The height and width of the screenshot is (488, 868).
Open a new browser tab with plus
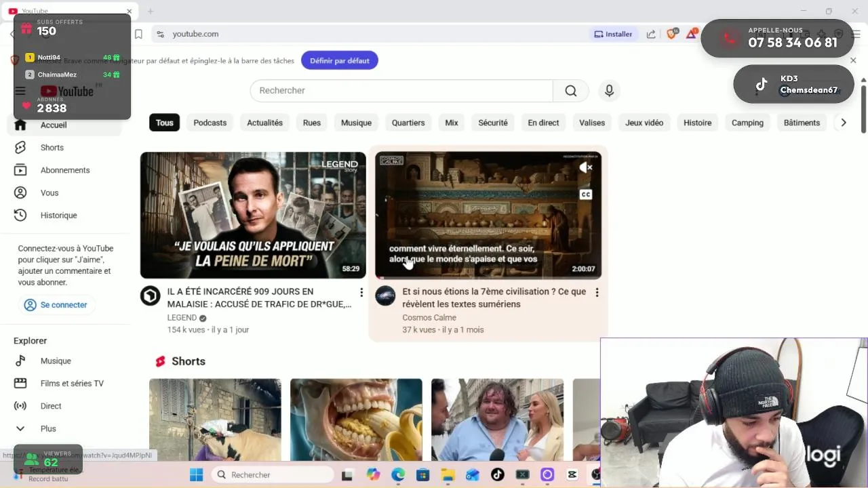coord(151,11)
